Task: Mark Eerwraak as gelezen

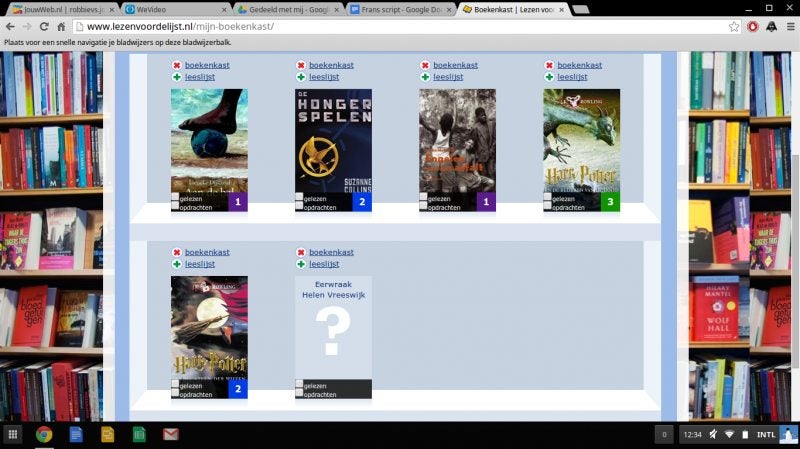Action: (x=299, y=384)
